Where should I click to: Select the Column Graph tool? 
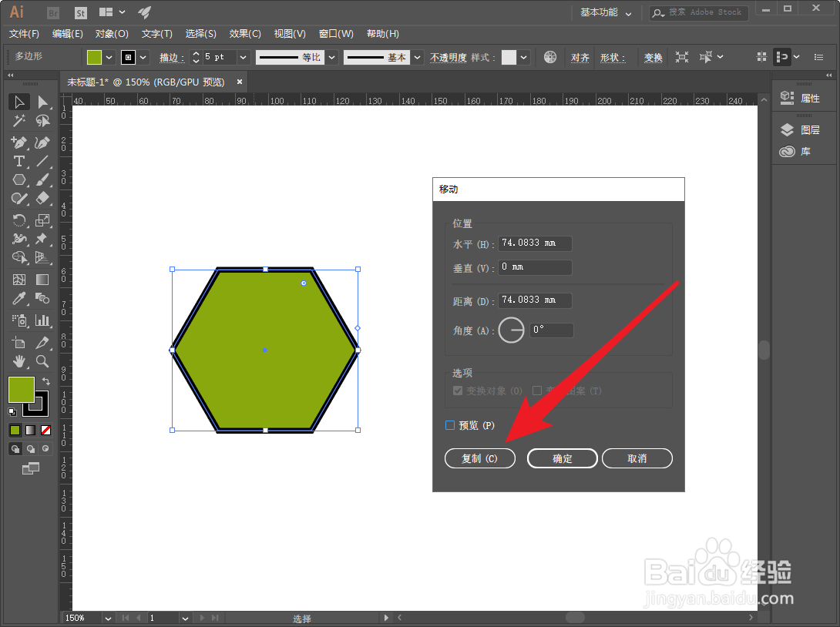pos(42,320)
